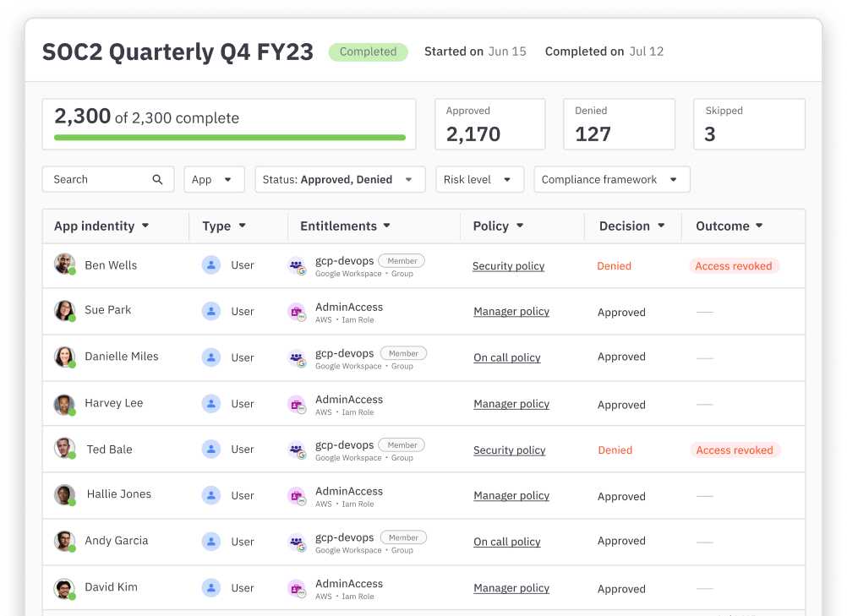Open On call policy link for Danielle Miles
The height and width of the screenshot is (616, 847).
pyautogui.click(x=507, y=357)
